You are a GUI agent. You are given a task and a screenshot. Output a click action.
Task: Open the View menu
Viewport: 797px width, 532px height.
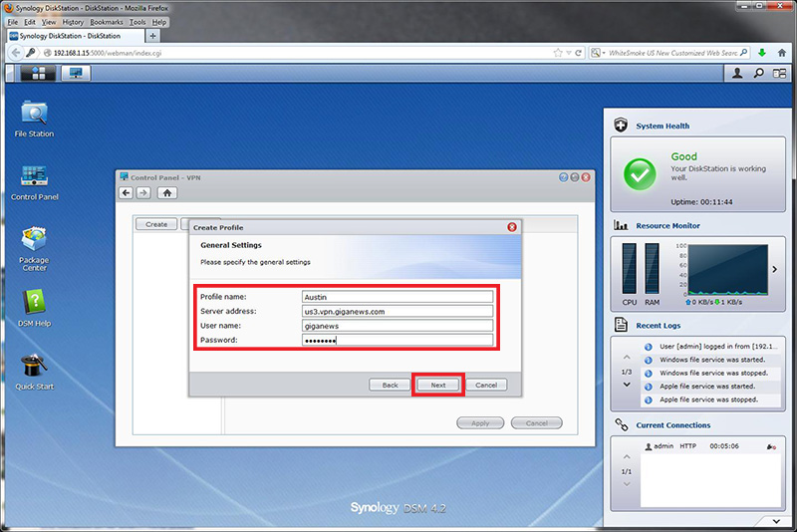coord(49,22)
